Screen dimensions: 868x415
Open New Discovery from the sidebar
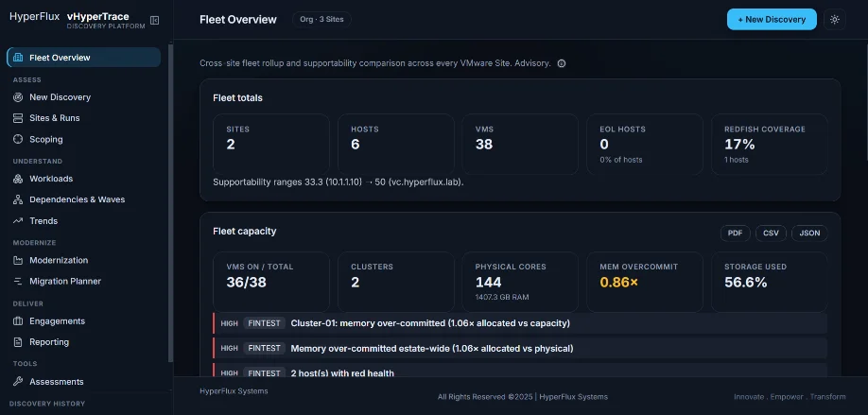click(84, 96)
